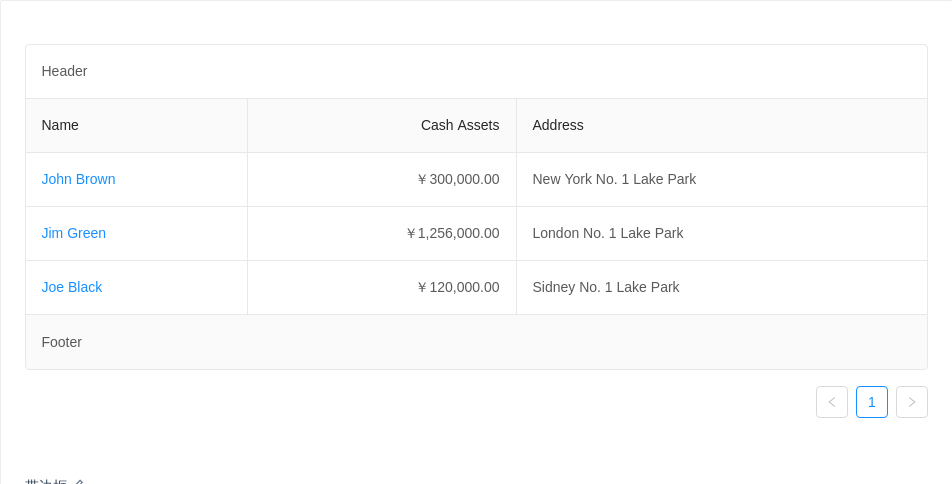
Task: Click the table Header title area
Action: tap(477, 71)
